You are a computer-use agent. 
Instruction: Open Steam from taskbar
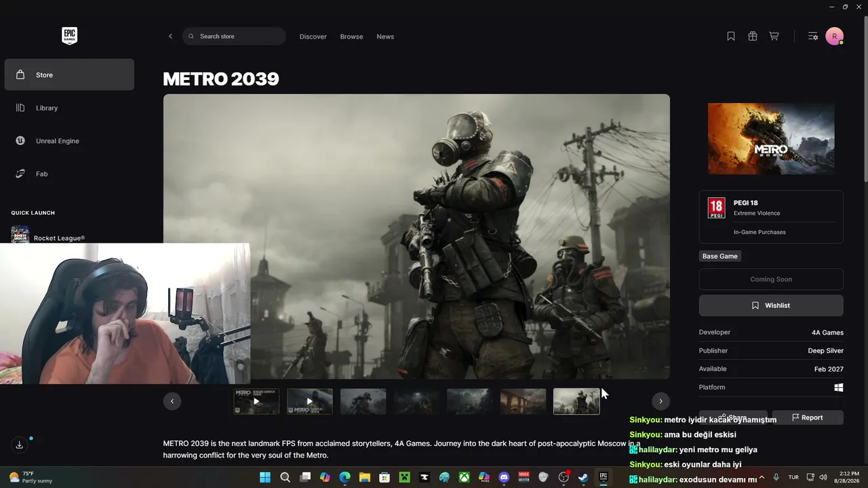coord(583,477)
